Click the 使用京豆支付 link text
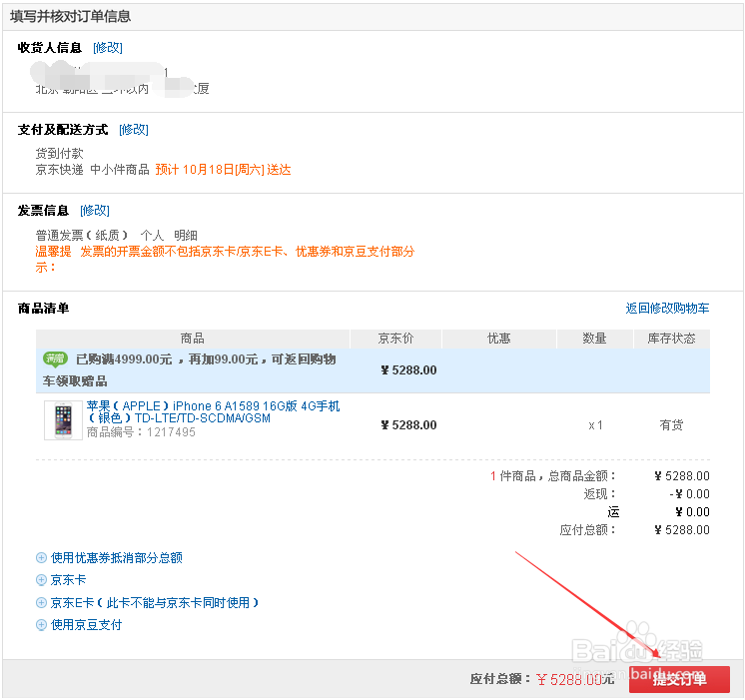Image resolution: width=745 pixels, height=700 pixels. (86, 625)
